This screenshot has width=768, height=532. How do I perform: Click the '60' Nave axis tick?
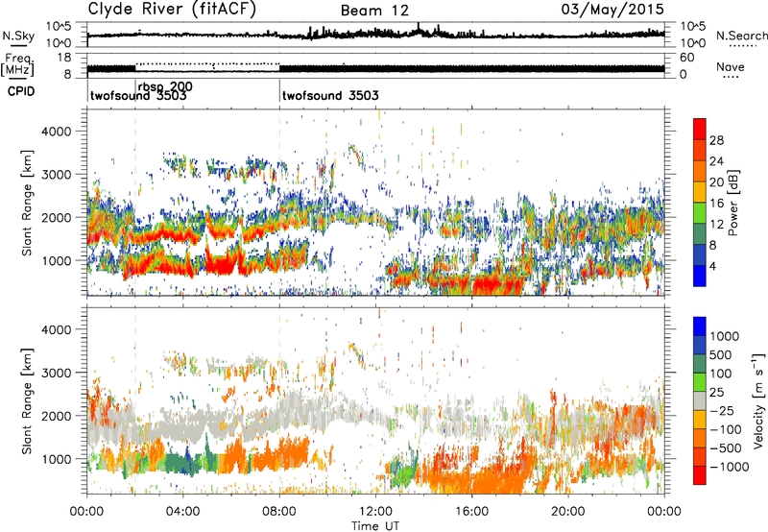coord(686,58)
